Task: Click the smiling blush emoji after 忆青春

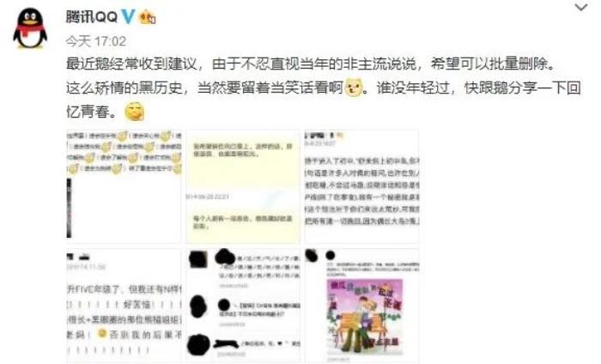Action: [135, 112]
